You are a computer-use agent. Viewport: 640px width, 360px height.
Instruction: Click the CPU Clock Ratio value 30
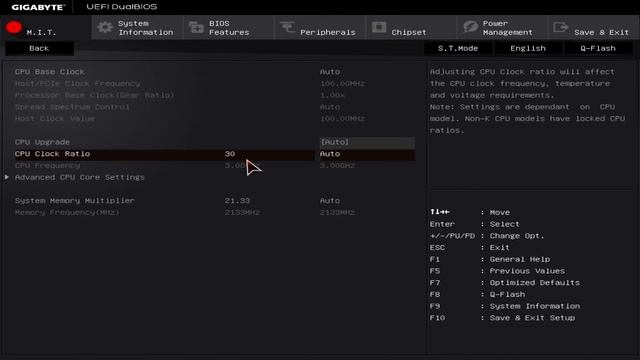[x=230, y=154]
